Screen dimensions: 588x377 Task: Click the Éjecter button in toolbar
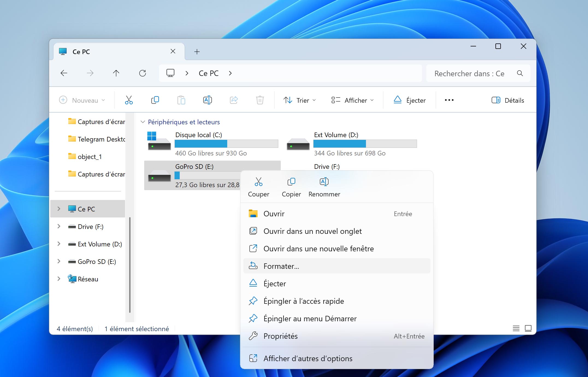click(410, 100)
